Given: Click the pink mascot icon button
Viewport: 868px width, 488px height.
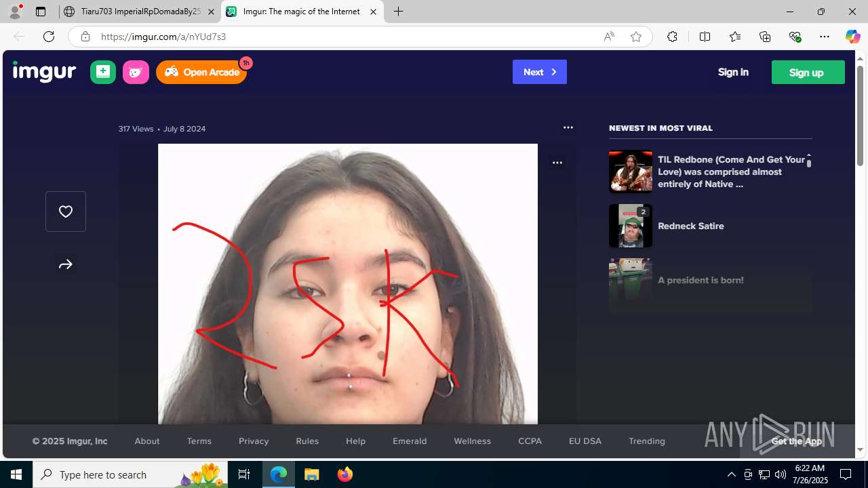Looking at the screenshot, I should (x=136, y=72).
